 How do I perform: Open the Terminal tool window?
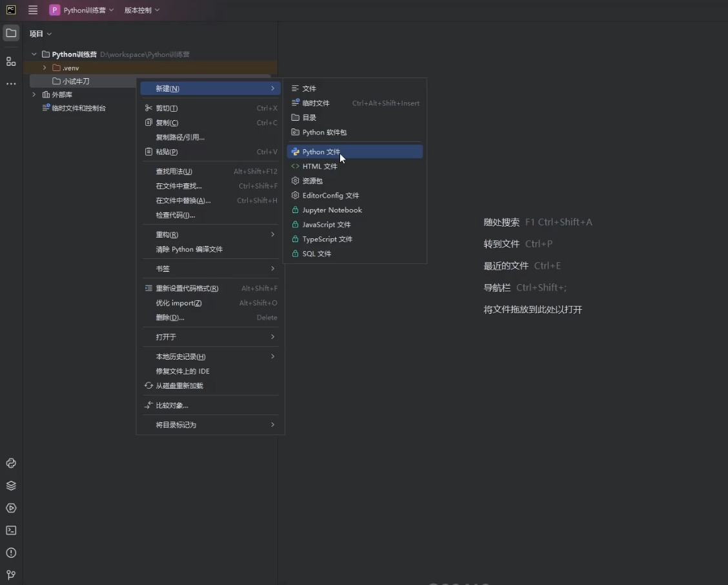coord(10,530)
